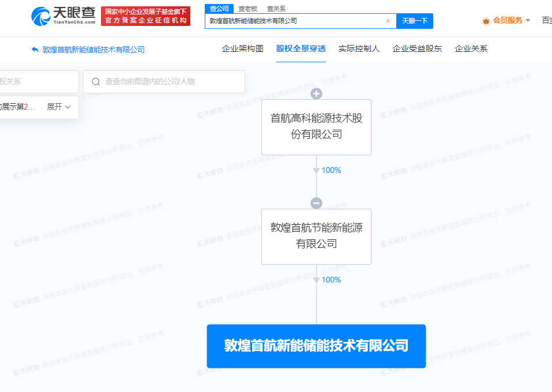Image resolution: width=552 pixels, height=392 pixels.
Task: Click the upper 100% share label
Action: pos(331,170)
